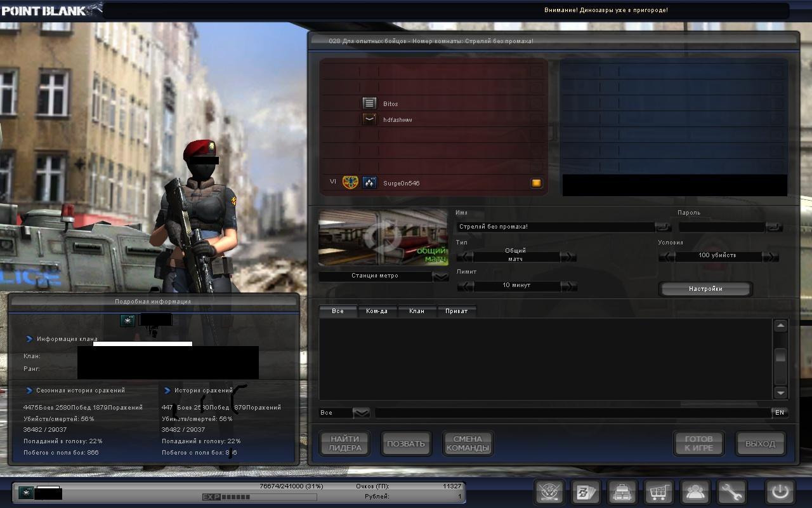Click the enter icon beside the room name field
This screenshot has height=508, width=812.
(663, 227)
